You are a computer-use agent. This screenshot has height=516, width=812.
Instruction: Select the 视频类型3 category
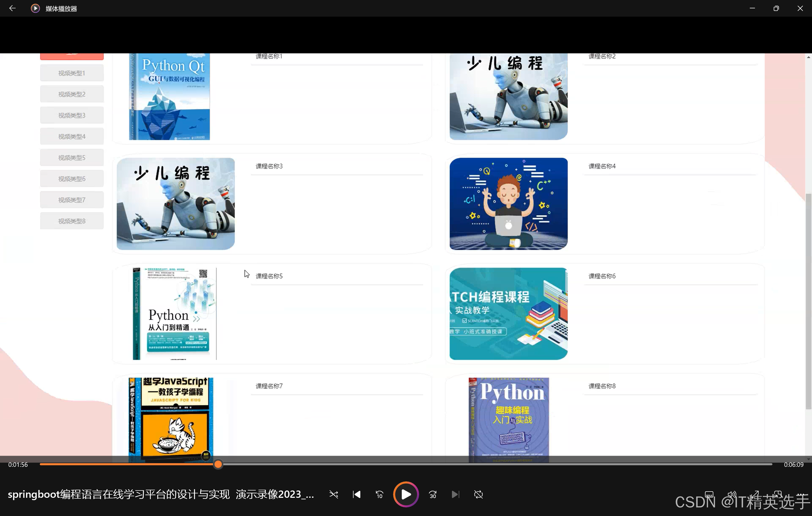click(72, 115)
